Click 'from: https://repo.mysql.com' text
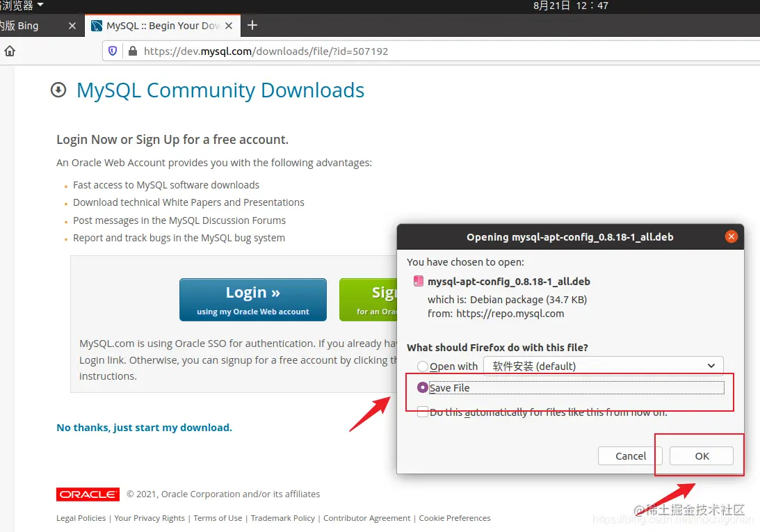 coord(496,313)
